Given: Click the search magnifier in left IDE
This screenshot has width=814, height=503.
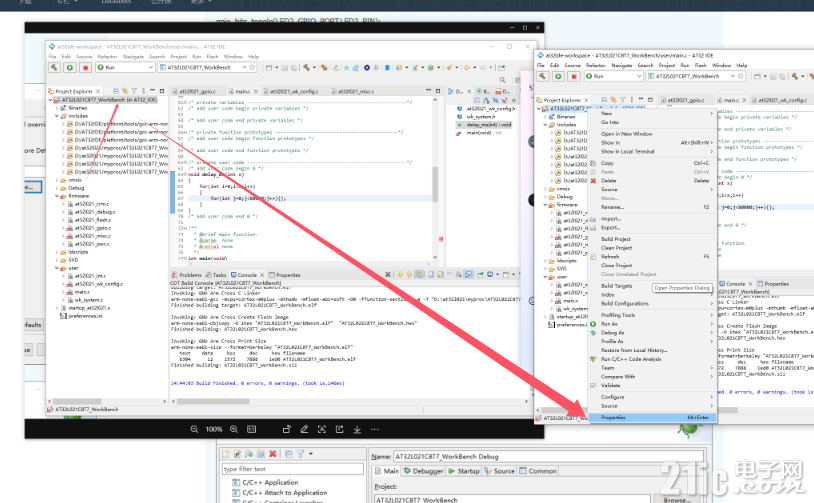Looking at the screenshot, I should [x=503, y=79].
